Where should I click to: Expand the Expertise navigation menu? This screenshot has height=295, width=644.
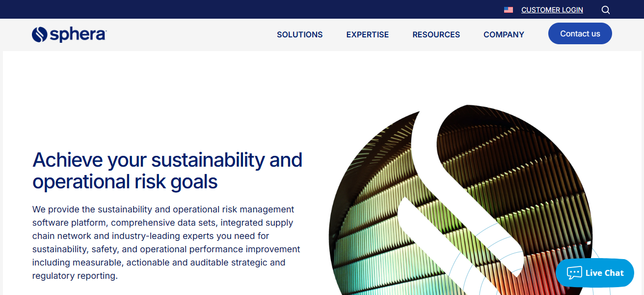click(x=367, y=34)
